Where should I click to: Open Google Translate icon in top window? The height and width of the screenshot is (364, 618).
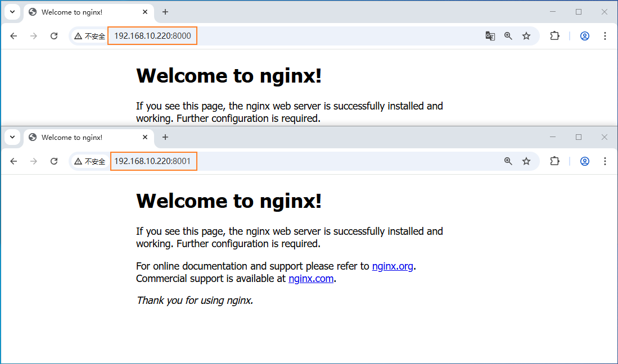490,36
